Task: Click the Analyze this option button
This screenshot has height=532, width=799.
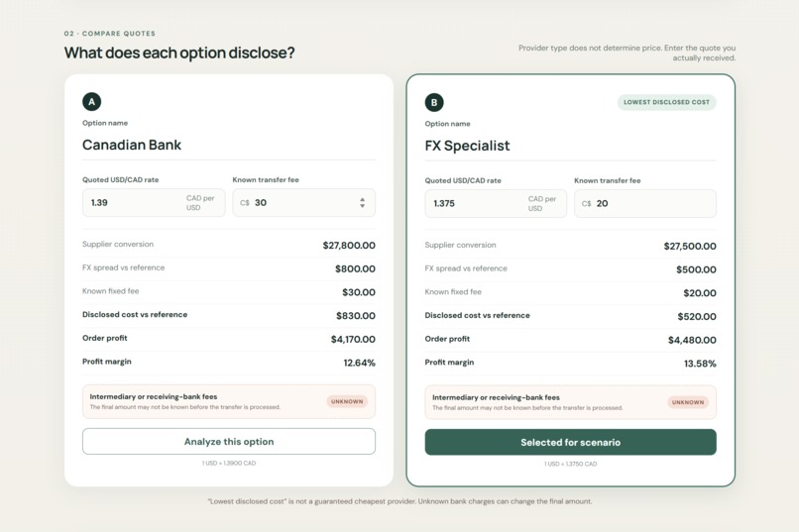Action: tap(229, 442)
